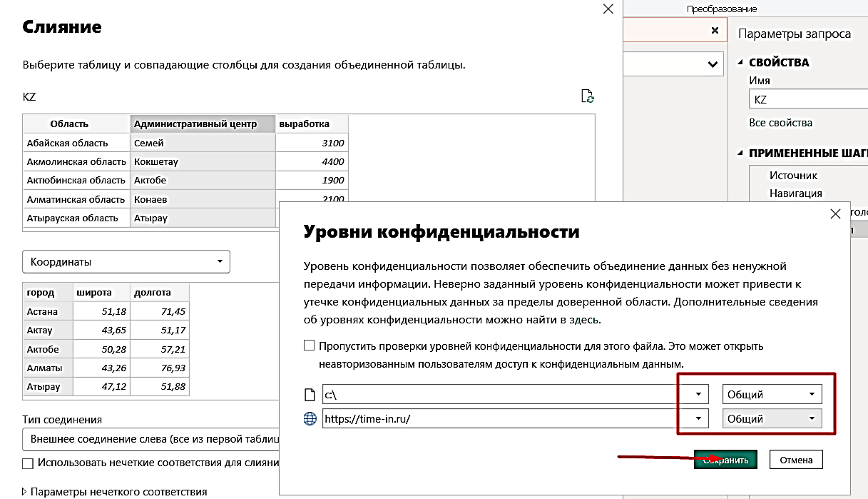Click the Отмена button
The image size is (868, 499).
[x=796, y=460]
